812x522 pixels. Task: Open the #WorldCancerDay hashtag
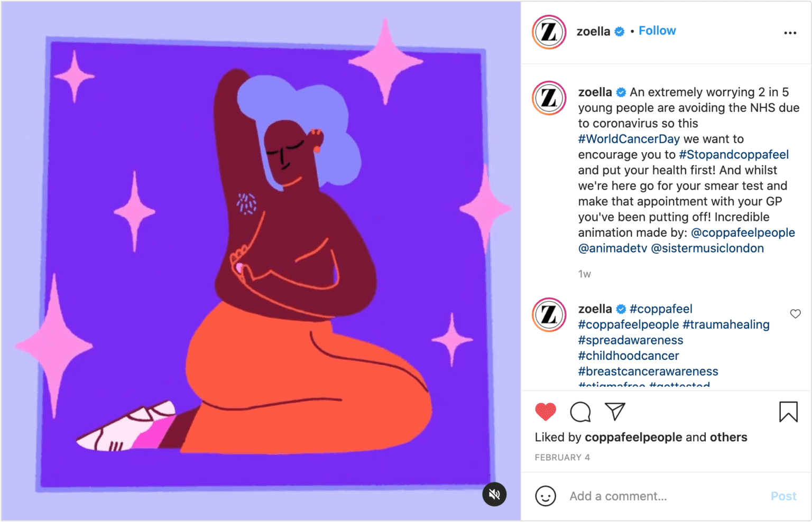coord(629,139)
